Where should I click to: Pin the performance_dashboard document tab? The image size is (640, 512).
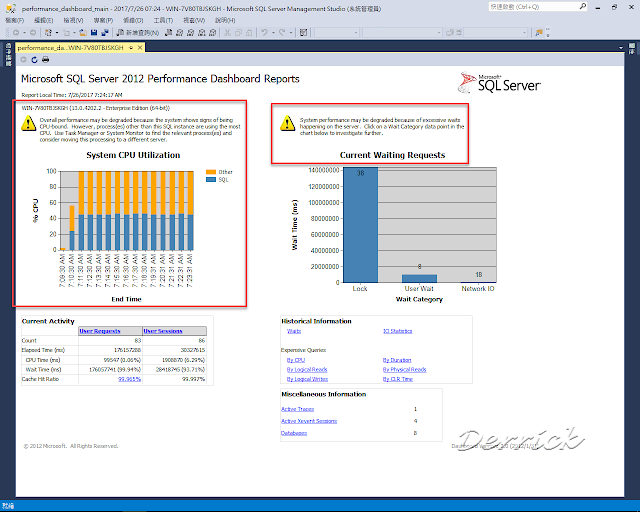[131, 48]
